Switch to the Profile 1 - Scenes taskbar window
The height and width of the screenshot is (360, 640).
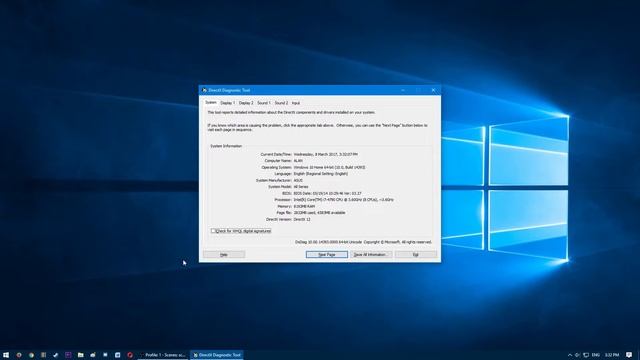click(163, 355)
